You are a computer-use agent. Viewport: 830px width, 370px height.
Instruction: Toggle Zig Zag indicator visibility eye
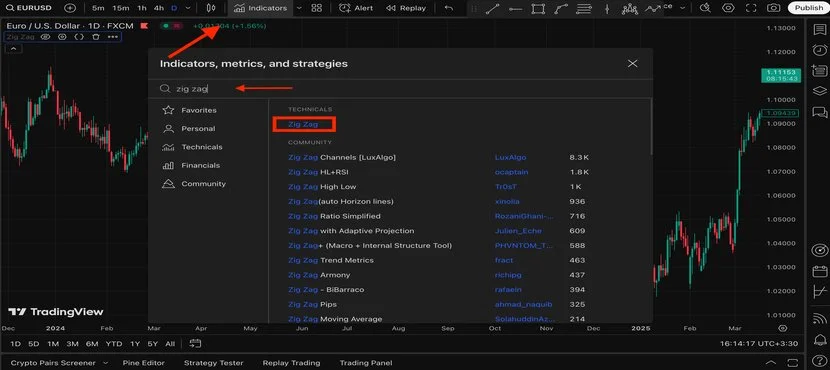(x=46, y=37)
